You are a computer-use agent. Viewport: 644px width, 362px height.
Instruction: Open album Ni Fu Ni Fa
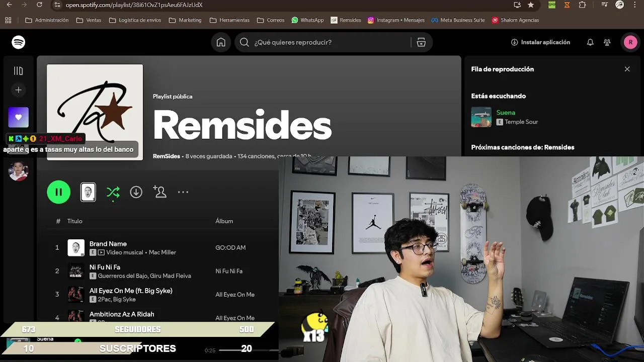point(229,271)
